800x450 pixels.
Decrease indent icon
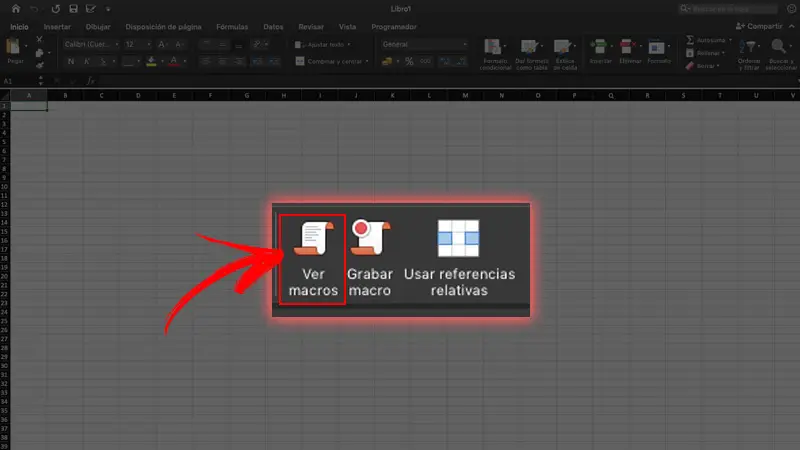pyautogui.click(x=257, y=61)
